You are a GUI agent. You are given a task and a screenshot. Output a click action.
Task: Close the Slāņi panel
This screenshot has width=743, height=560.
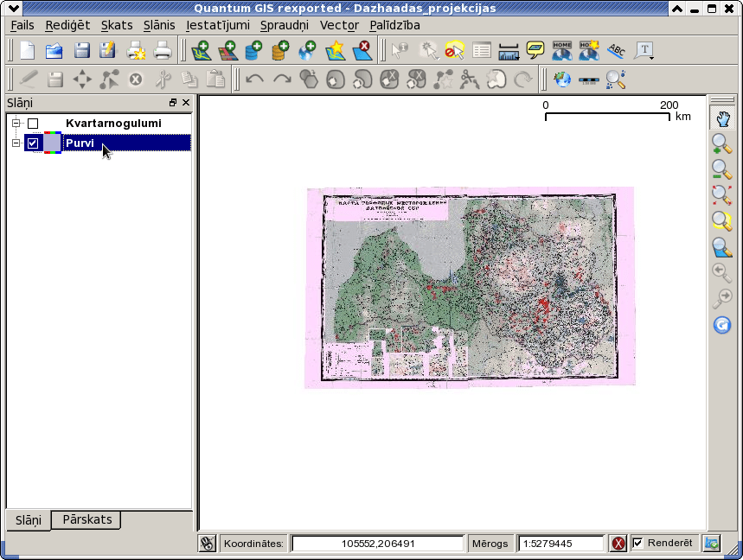pos(186,103)
